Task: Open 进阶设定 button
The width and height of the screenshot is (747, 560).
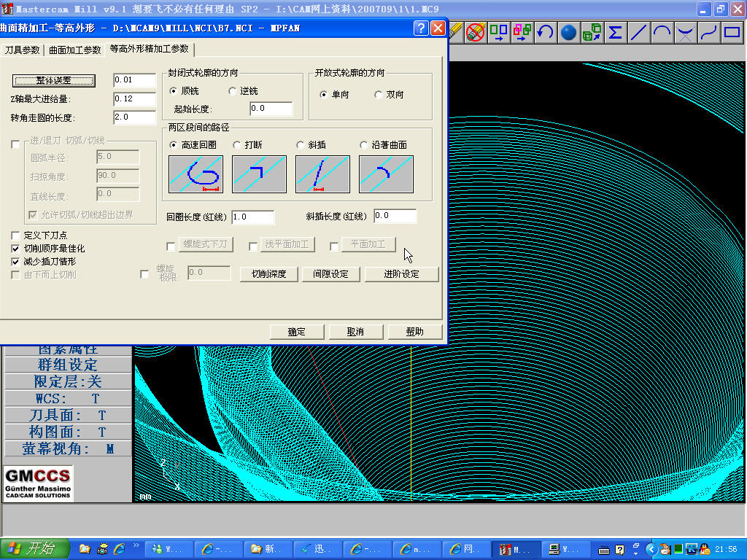Action: point(402,274)
